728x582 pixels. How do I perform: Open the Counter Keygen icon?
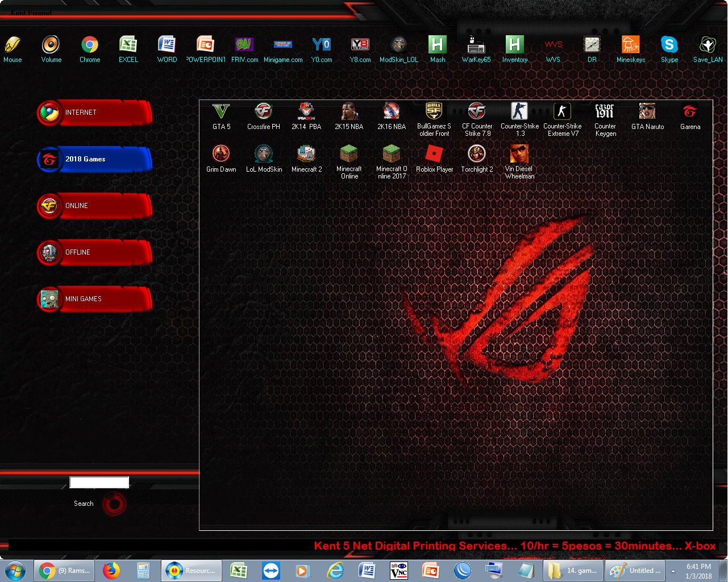(x=605, y=119)
